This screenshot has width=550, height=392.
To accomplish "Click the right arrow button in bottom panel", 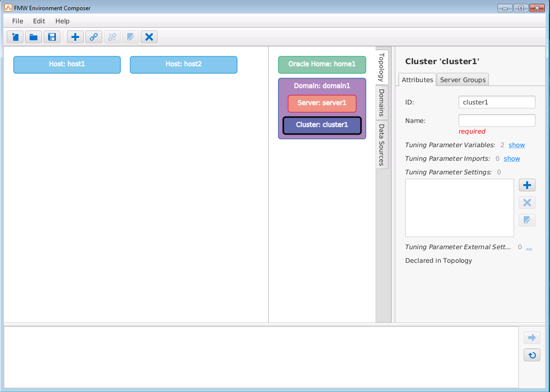I will [x=532, y=338].
